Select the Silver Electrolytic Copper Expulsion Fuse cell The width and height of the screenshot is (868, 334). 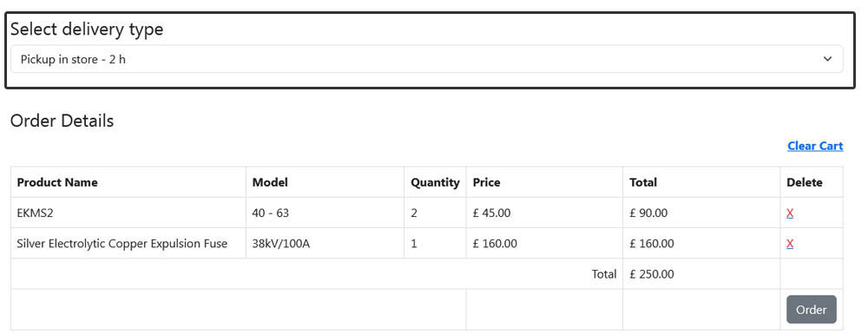[x=128, y=243]
